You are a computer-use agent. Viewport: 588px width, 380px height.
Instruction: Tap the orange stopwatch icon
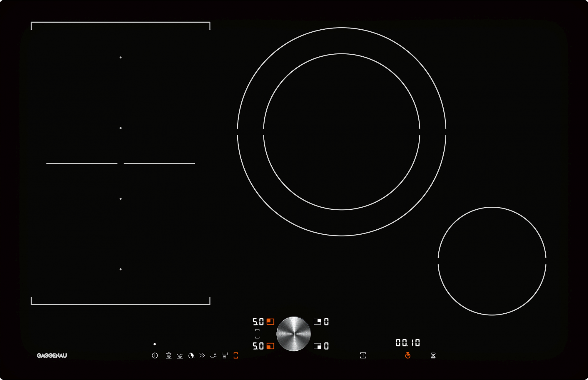tap(407, 356)
